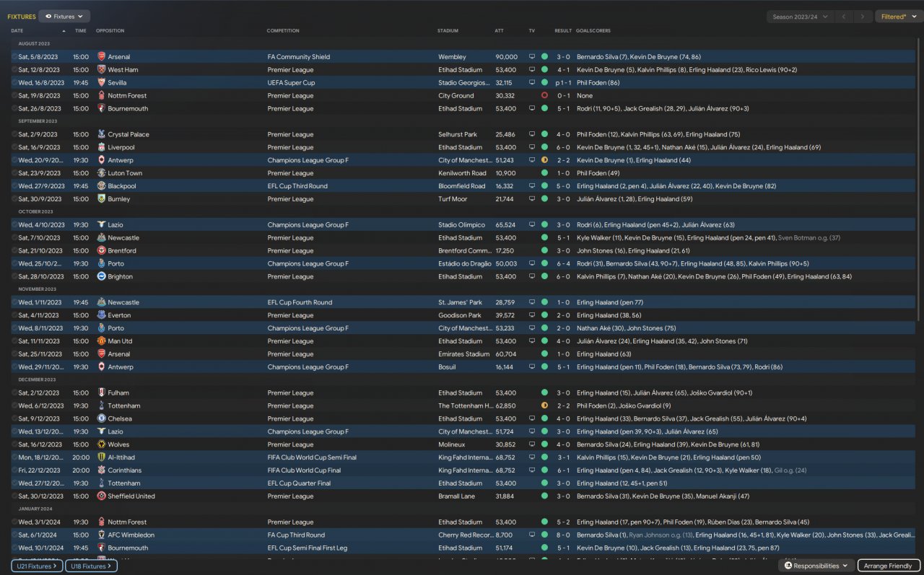
Task: Click the Al-Ittihad club crest
Action: pyautogui.click(x=101, y=457)
